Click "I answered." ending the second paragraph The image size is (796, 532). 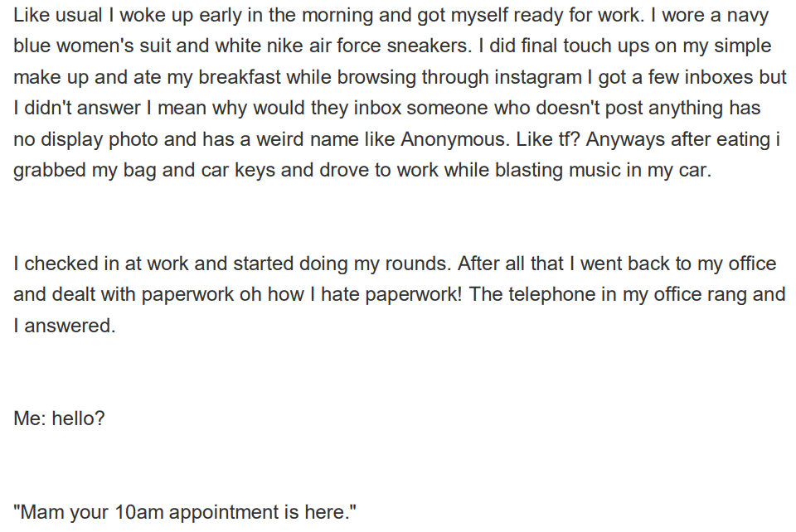point(64,326)
